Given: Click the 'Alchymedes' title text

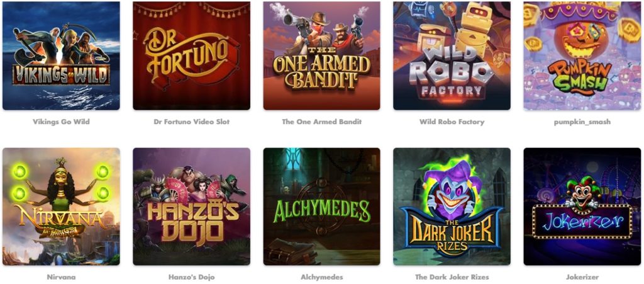Looking at the screenshot, I should [x=321, y=277].
